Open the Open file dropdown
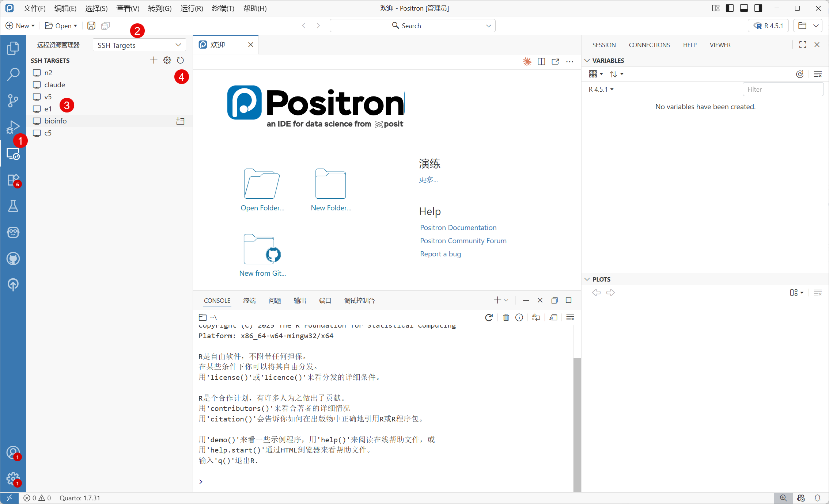 (61, 26)
